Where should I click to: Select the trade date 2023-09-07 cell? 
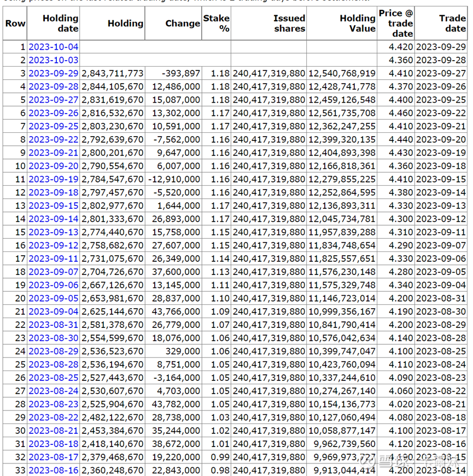441,245
